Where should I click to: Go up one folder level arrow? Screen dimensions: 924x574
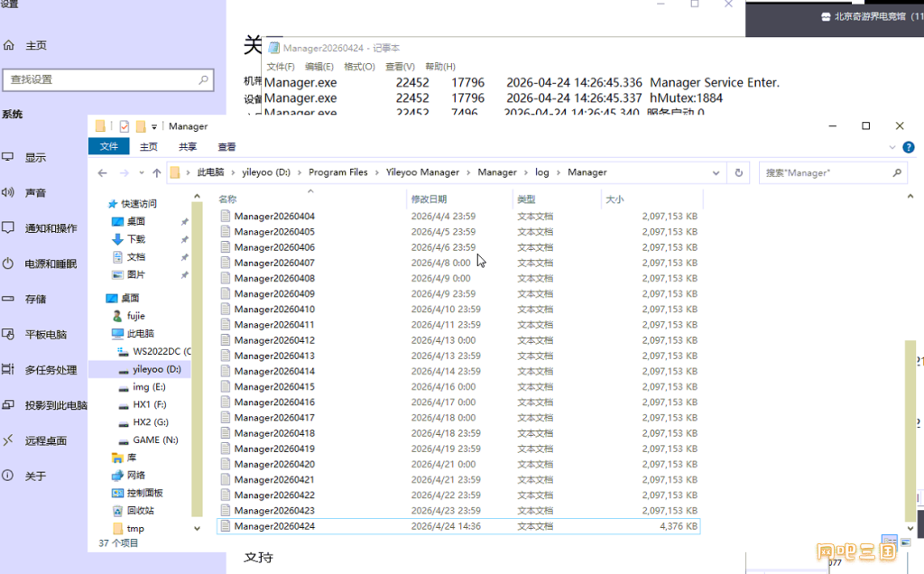157,172
